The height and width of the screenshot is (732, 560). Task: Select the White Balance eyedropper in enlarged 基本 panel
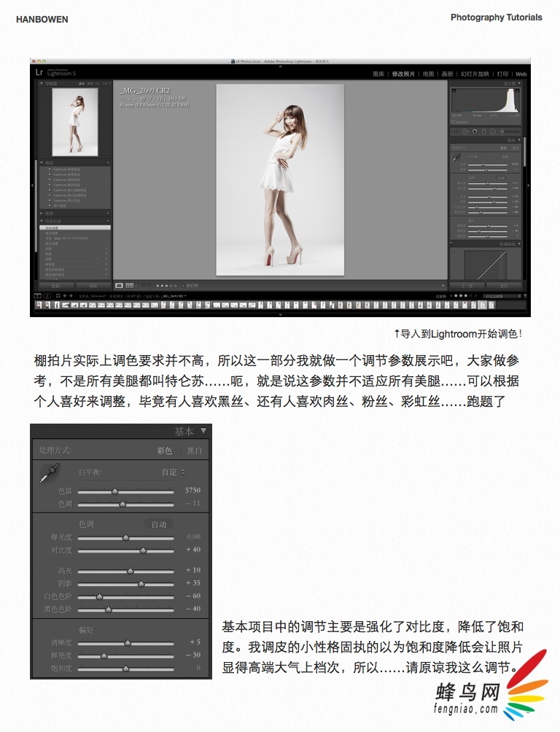point(49,474)
